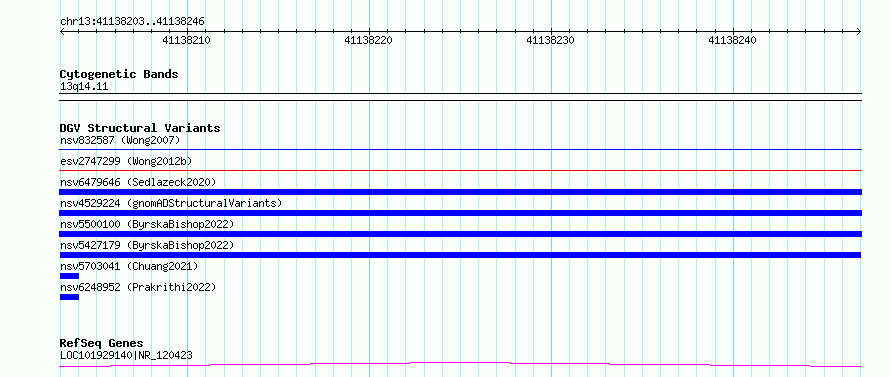Open variant nsv832587 (Wong2007)
This screenshot has height=377, width=890.
[120, 140]
